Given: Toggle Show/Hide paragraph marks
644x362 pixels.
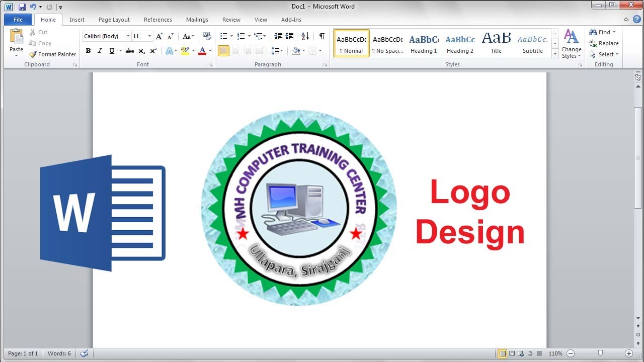Looking at the screenshot, I should 321,36.
